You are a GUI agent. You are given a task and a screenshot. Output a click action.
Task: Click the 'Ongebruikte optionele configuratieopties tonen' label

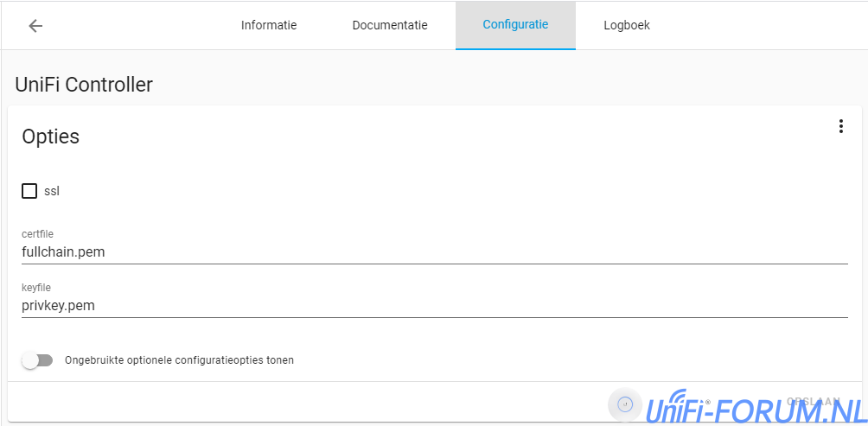pyautogui.click(x=179, y=360)
